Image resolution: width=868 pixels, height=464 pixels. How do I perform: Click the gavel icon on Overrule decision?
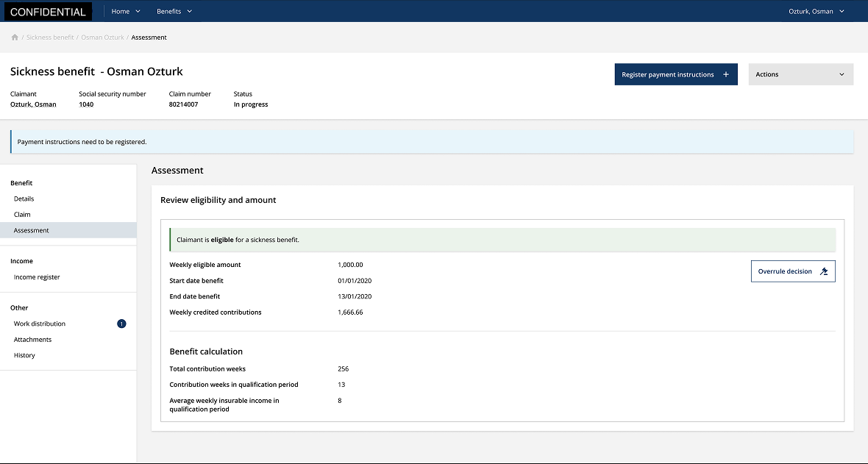(x=824, y=271)
